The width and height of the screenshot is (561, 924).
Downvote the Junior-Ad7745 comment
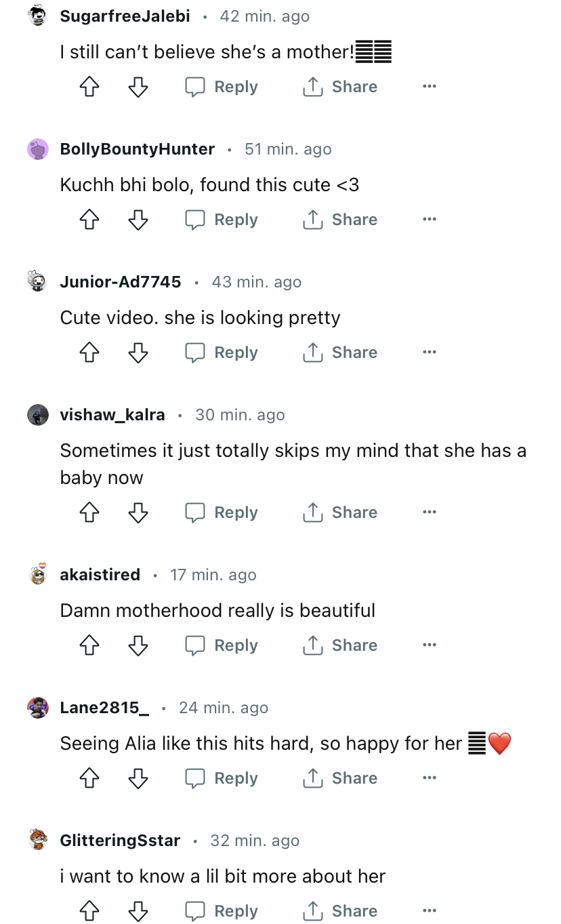pyautogui.click(x=138, y=353)
